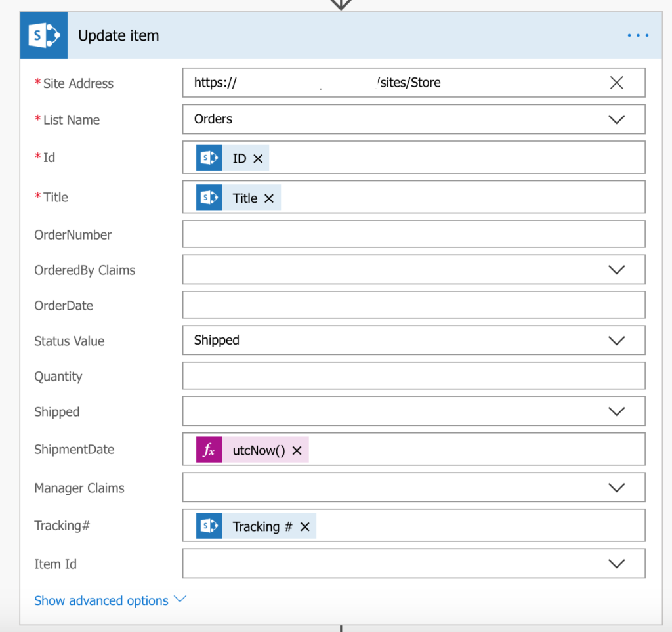Image resolution: width=672 pixels, height=632 pixels.
Task: Remove the Title token from Title field
Action: point(269,198)
